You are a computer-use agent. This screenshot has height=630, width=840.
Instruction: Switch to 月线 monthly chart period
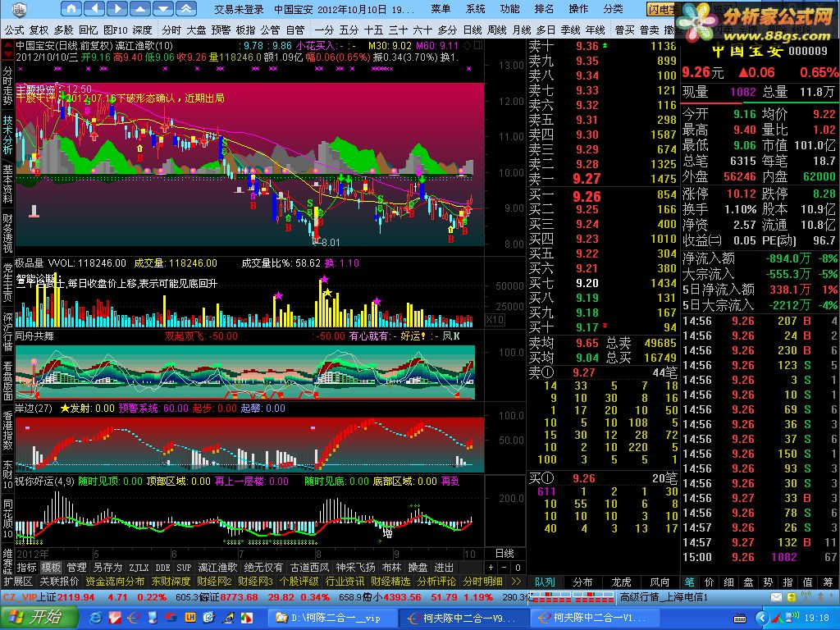tap(522, 30)
